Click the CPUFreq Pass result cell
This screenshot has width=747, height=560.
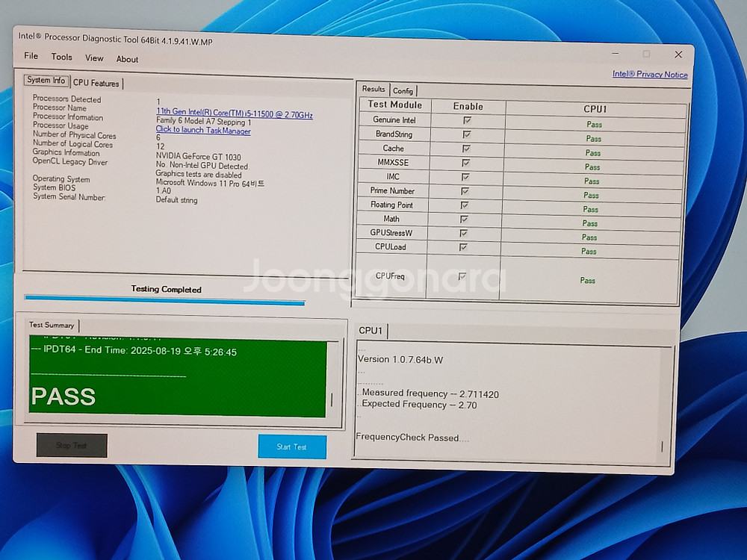pyautogui.click(x=588, y=281)
